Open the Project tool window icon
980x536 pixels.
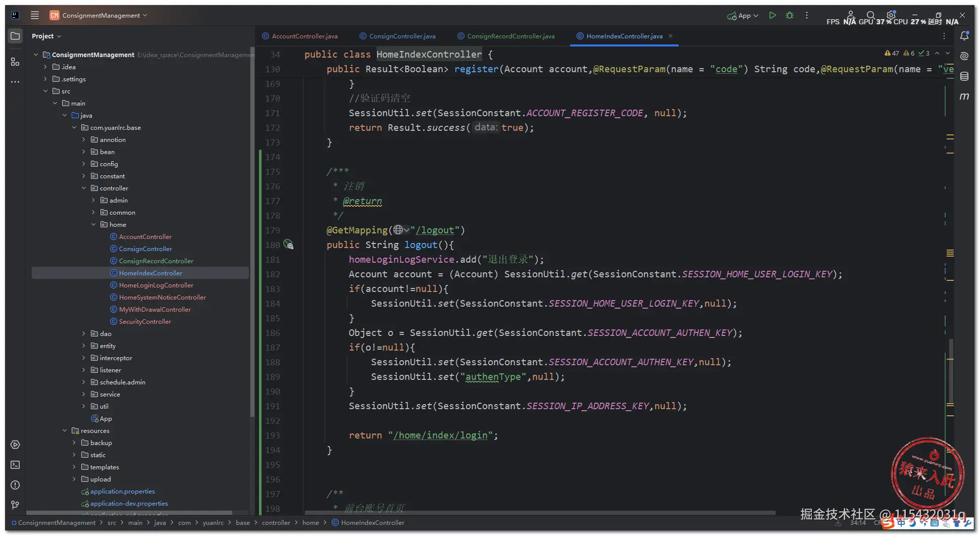[15, 36]
